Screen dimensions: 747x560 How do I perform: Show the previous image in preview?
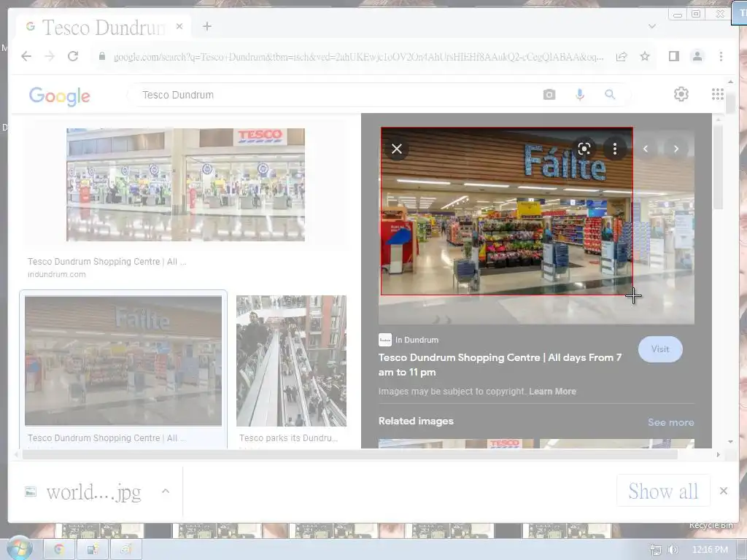point(645,149)
